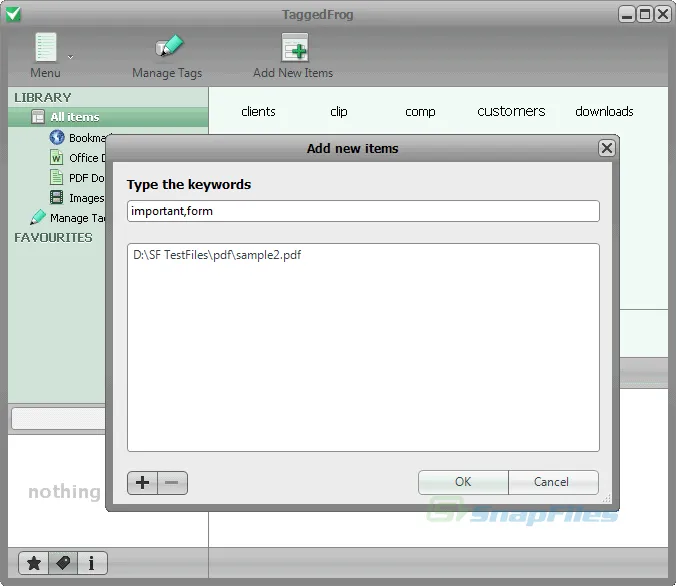Click the Cancel button
This screenshot has width=676, height=586.
[553, 482]
